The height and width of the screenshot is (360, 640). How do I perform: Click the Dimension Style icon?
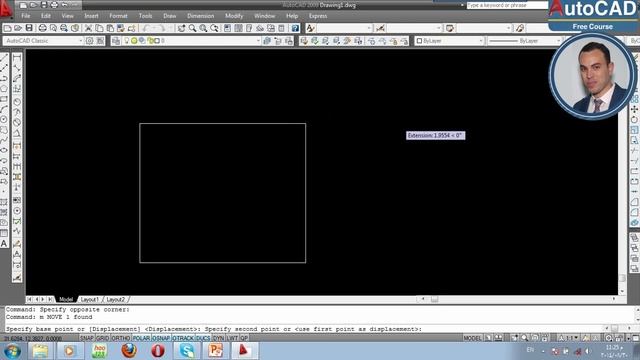[380, 28]
